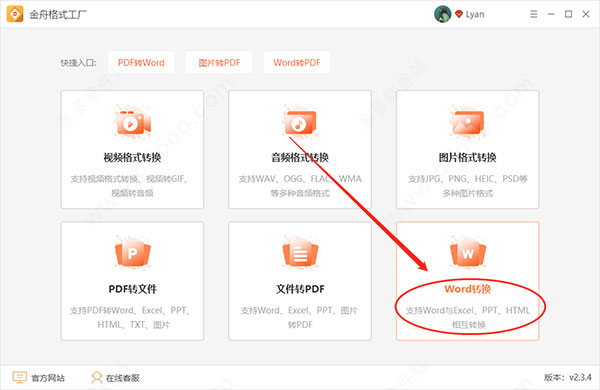Maximize the application window

coord(568,14)
